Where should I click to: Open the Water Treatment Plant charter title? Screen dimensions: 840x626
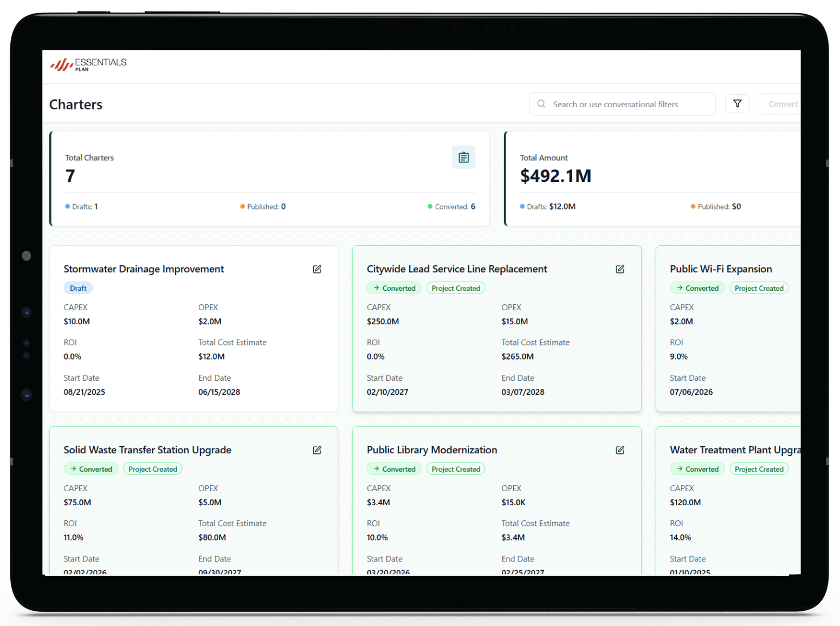(734, 450)
